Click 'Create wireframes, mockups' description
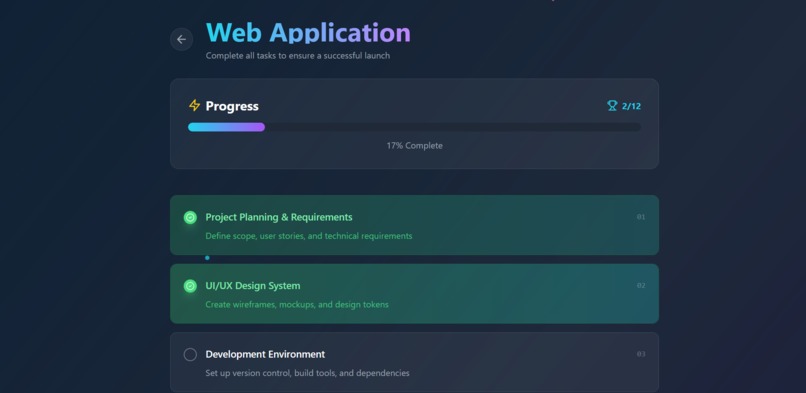The width and height of the screenshot is (806, 393). 297,305
